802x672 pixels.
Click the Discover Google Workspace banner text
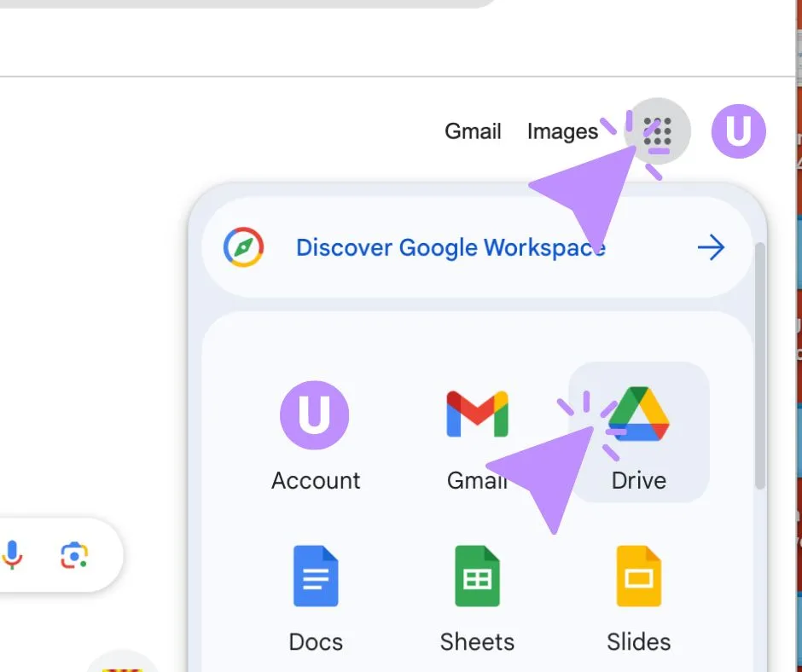(x=450, y=247)
